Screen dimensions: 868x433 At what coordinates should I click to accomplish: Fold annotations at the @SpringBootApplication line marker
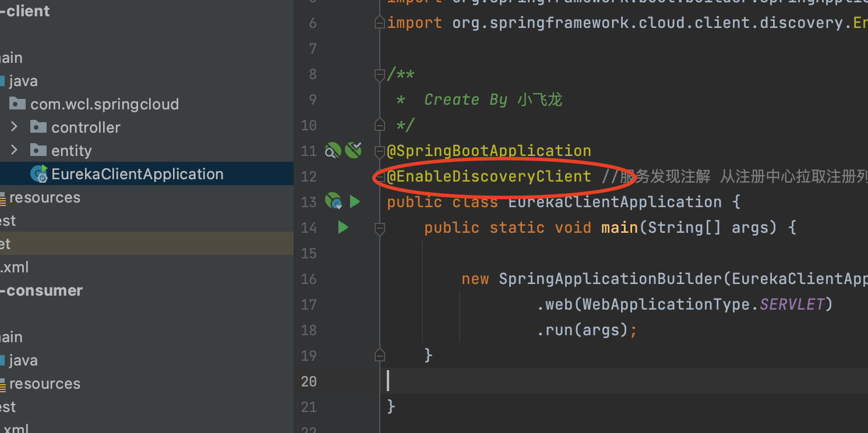coord(380,151)
